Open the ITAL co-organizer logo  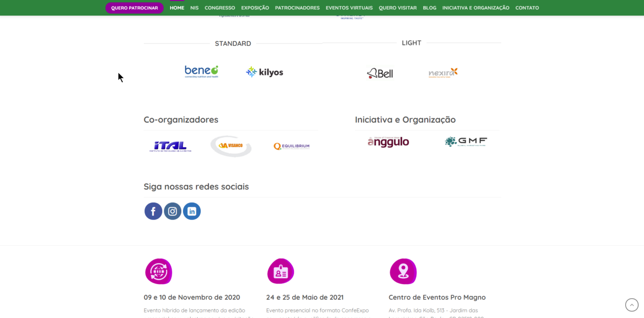point(170,146)
